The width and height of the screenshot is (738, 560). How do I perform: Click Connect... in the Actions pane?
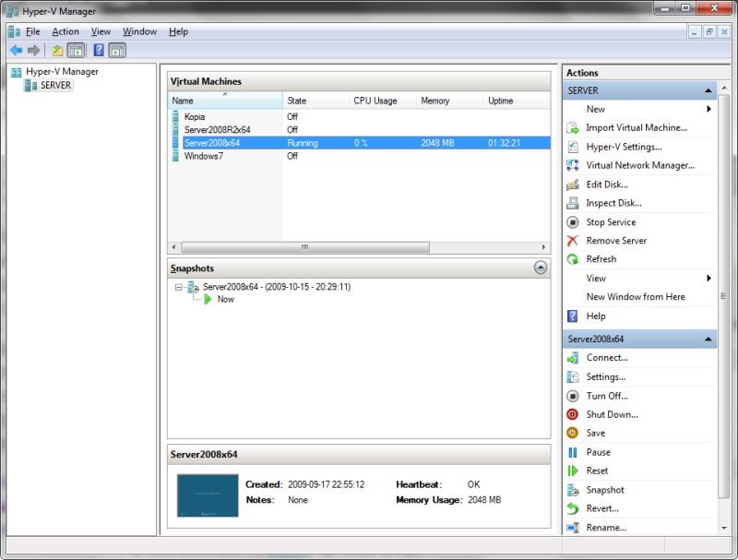606,358
